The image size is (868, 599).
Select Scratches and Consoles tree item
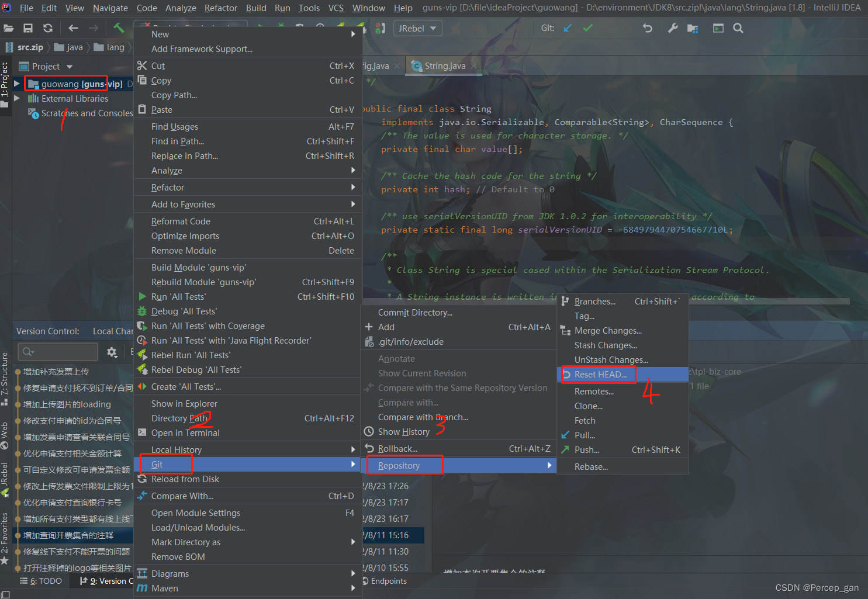80,113
